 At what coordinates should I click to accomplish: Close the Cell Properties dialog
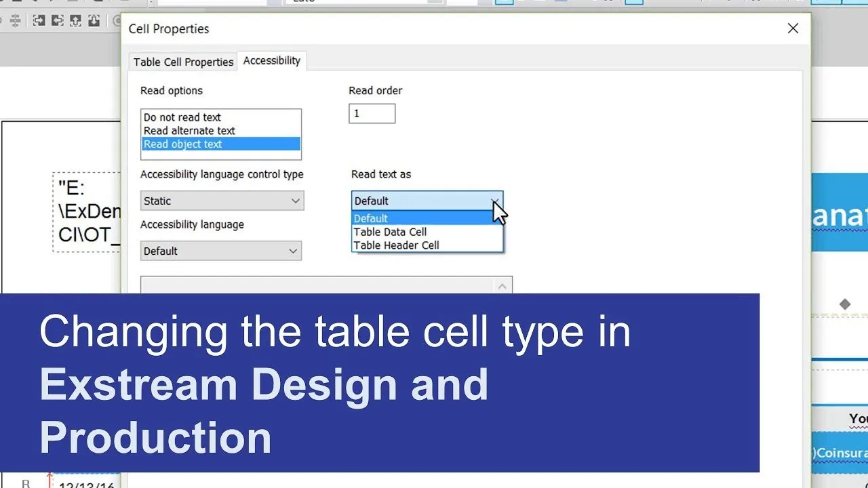793,28
